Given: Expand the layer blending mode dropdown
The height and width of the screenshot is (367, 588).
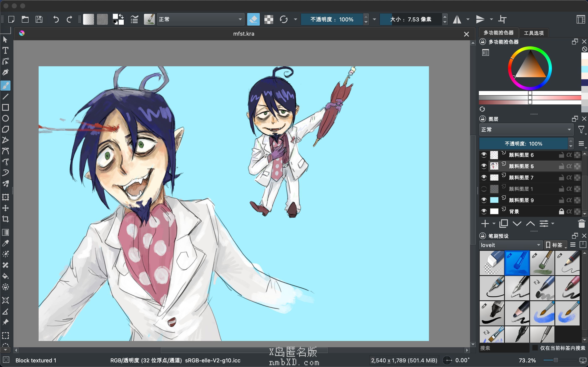Looking at the screenshot, I should tap(526, 130).
